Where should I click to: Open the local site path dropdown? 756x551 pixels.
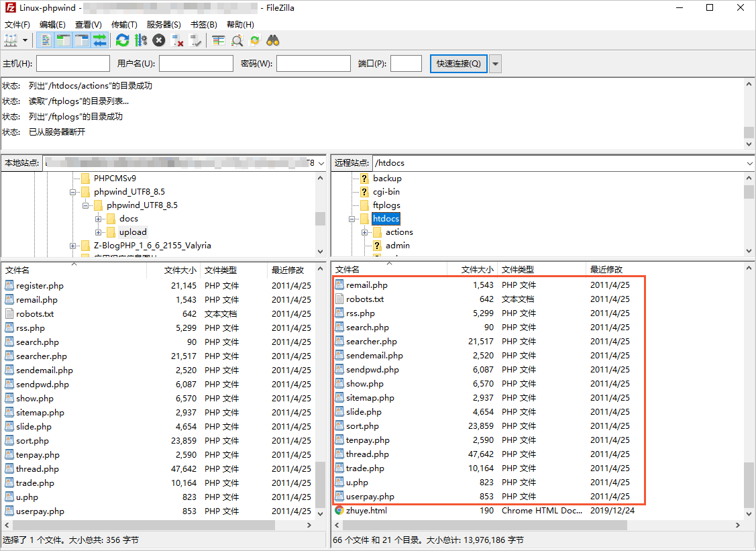(321, 164)
